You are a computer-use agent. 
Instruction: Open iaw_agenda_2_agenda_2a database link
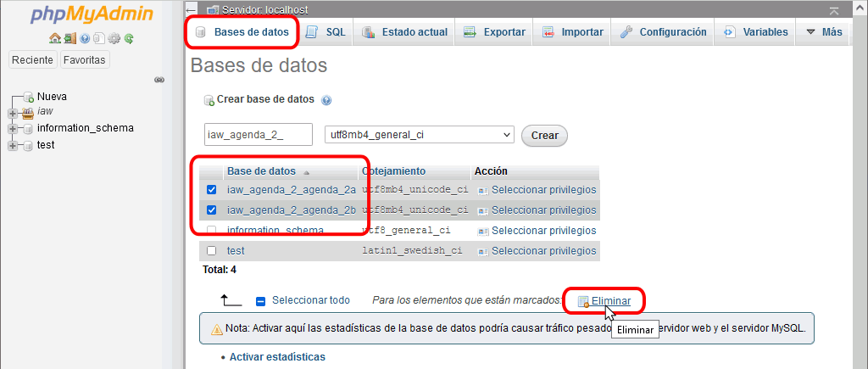[x=292, y=190]
